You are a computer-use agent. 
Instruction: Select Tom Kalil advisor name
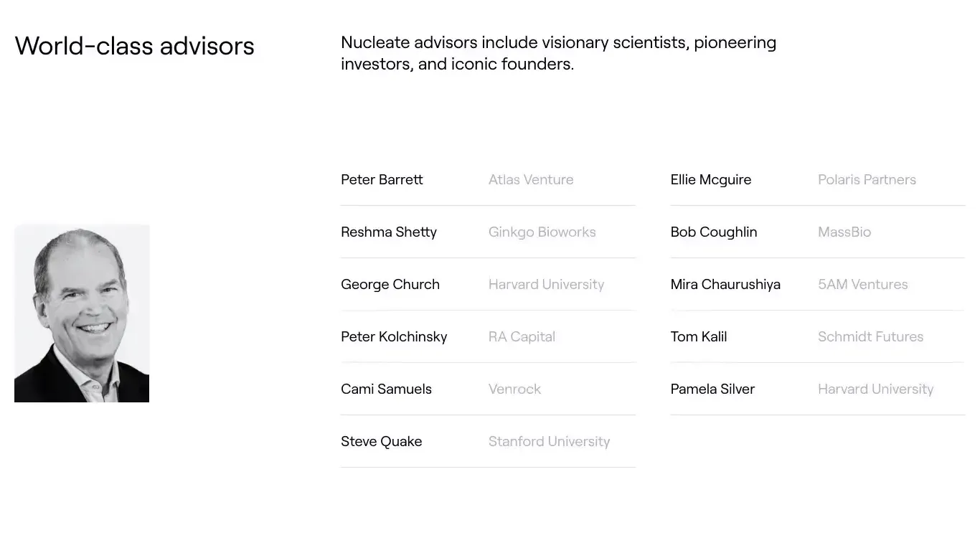[x=699, y=336]
